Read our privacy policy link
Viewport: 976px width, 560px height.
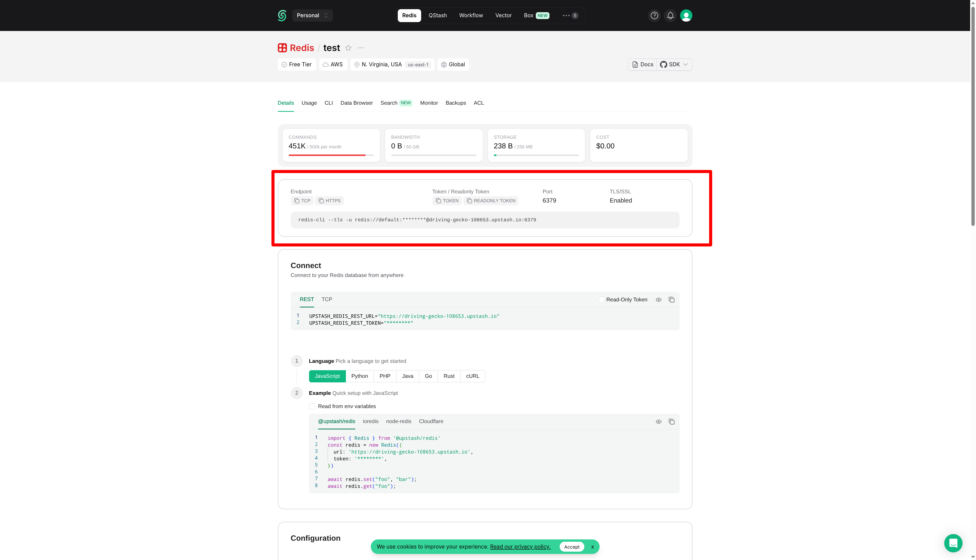pos(520,547)
